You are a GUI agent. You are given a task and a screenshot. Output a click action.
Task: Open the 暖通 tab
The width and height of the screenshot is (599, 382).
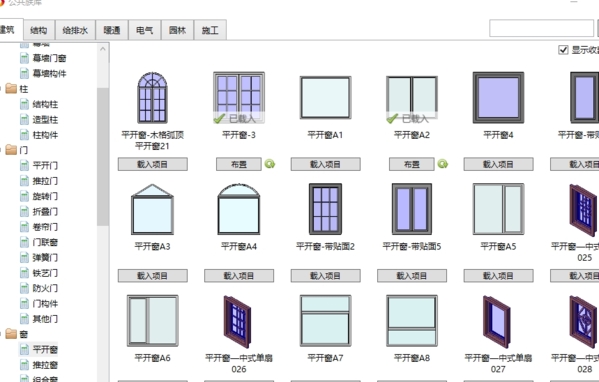pyautogui.click(x=112, y=30)
